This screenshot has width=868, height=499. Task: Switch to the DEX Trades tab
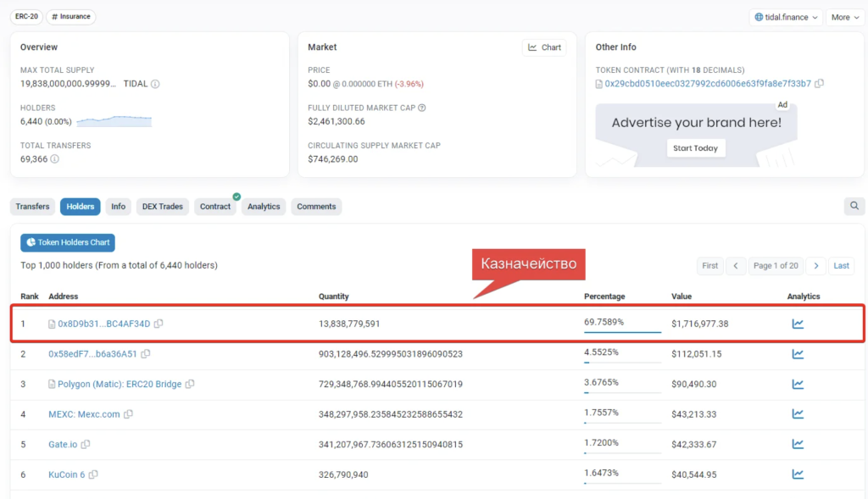162,207
